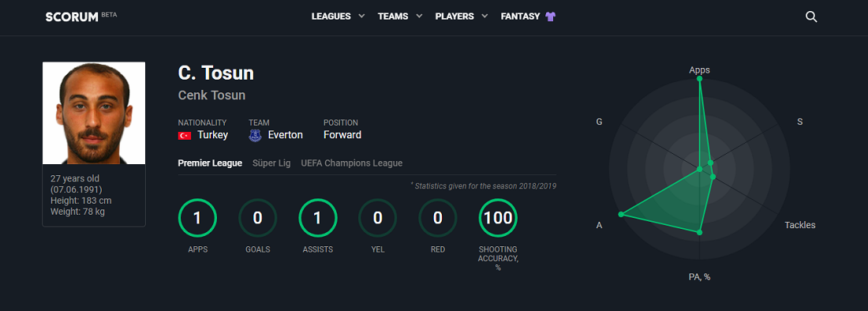The image size is (868, 311).
Task: Click Cenk Tosun's profile photo
Action: tap(94, 113)
